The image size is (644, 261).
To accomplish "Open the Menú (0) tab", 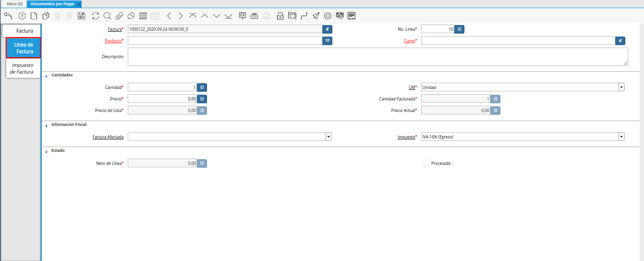I will 14,3.
